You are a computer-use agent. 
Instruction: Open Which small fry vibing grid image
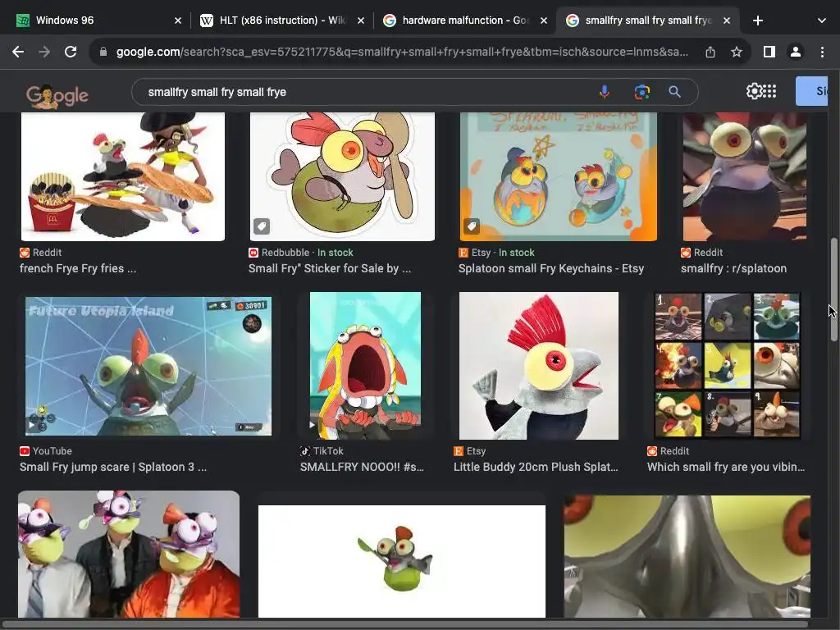pos(728,365)
